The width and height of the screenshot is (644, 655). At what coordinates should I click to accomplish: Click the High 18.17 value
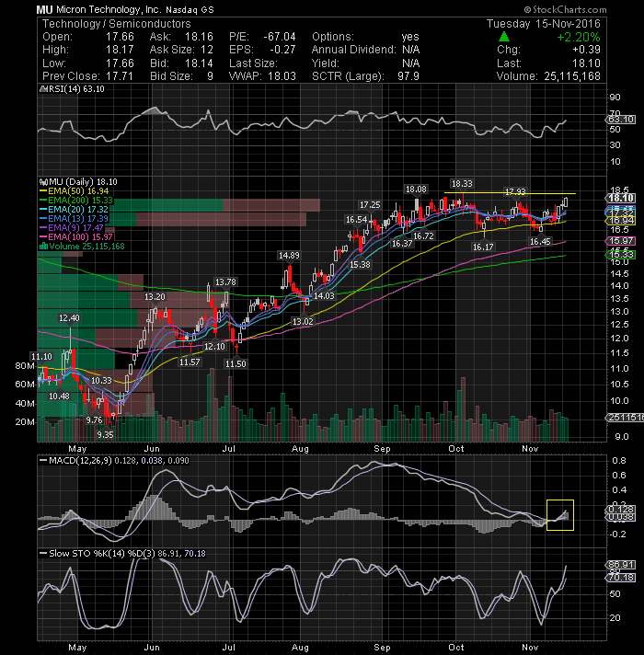click(120, 50)
